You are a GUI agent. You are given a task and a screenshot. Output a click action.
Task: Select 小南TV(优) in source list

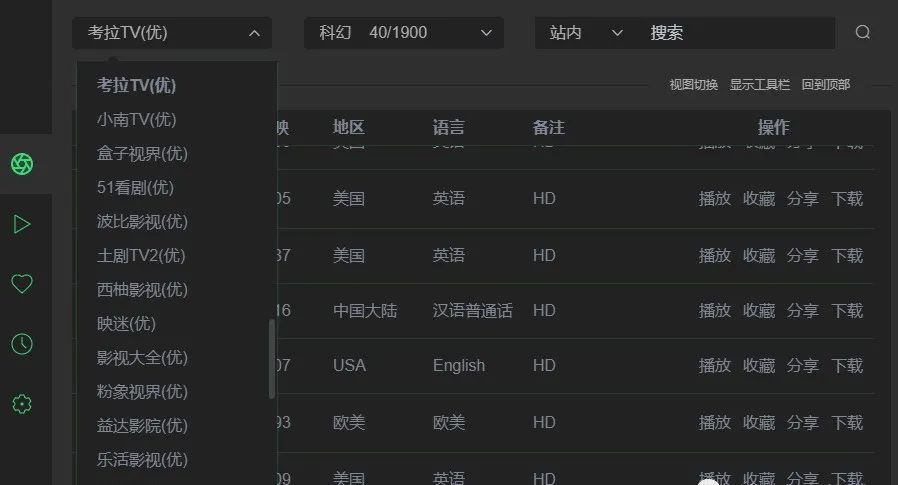(136, 119)
